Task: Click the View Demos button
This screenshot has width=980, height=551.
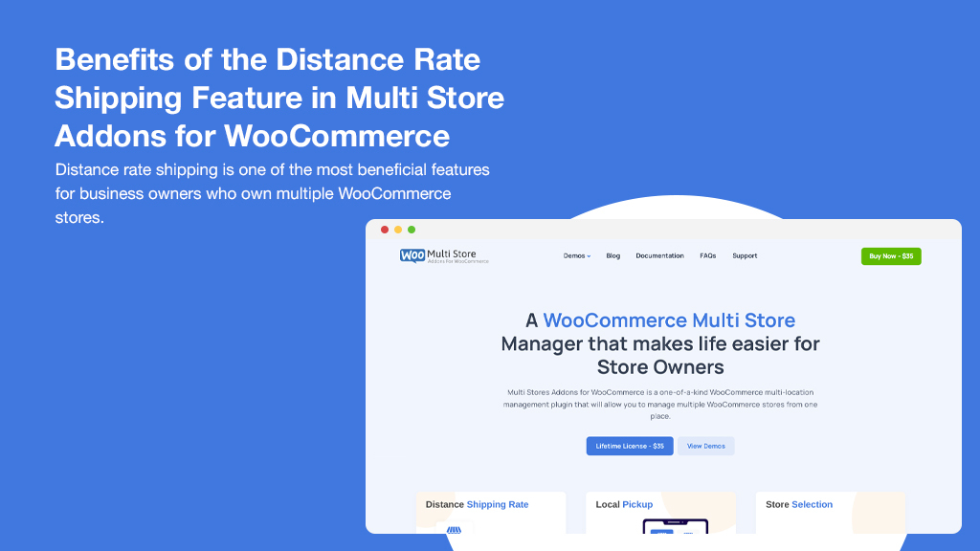Action: (x=705, y=446)
